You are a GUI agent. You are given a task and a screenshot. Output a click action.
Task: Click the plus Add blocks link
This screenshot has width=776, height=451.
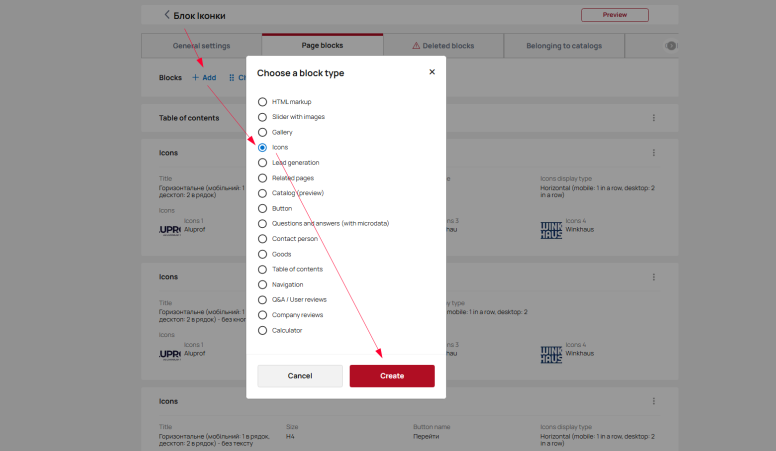[204, 78]
